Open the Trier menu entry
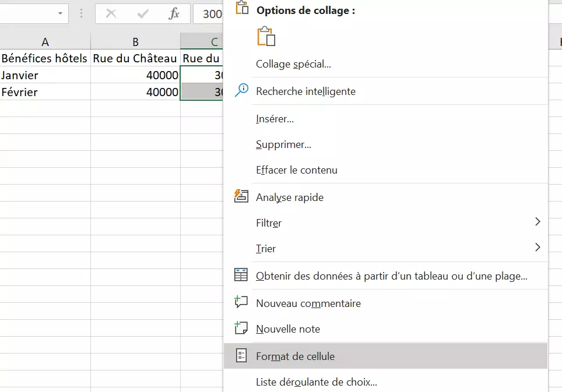The height and width of the screenshot is (392, 562). click(x=385, y=249)
